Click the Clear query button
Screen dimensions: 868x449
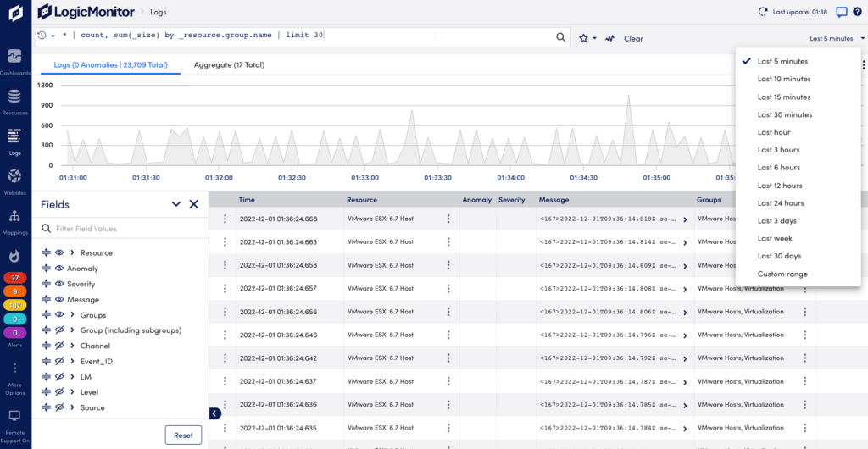click(633, 39)
